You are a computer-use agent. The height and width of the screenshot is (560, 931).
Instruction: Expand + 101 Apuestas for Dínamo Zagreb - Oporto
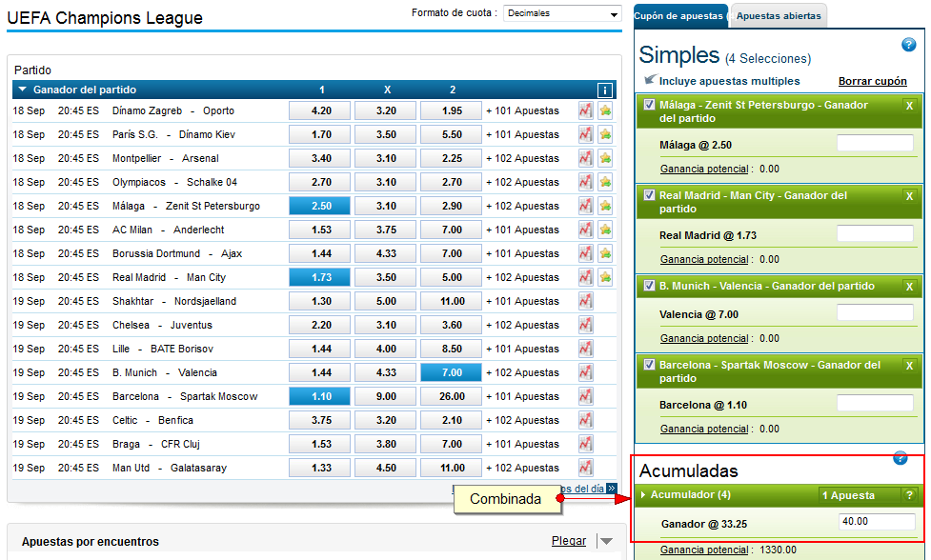pyautogui.click(x=522, y=110)
